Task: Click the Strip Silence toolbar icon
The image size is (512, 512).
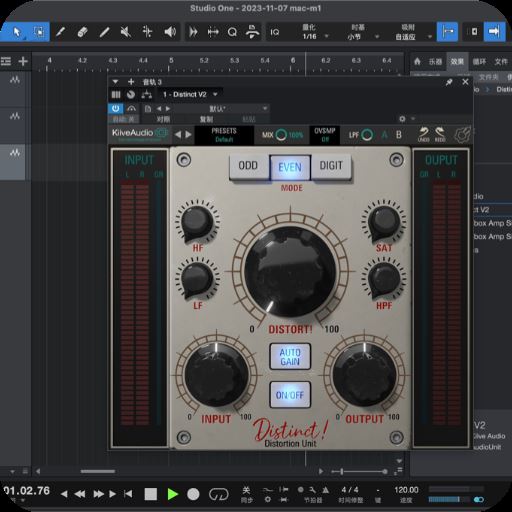Action: (x=213, y=32)
